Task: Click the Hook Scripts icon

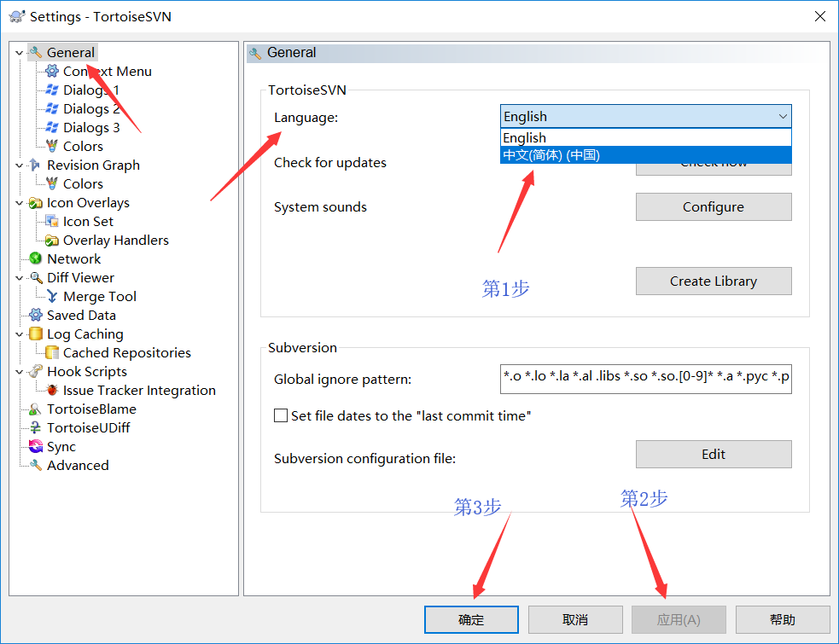Action: (x=35, y=371)
